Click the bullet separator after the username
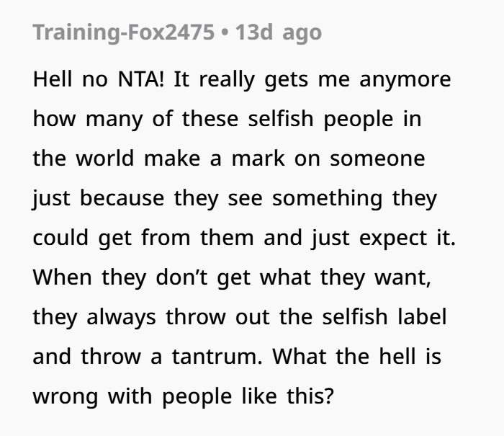Viewport: 504px width, 436px height. 225,32
